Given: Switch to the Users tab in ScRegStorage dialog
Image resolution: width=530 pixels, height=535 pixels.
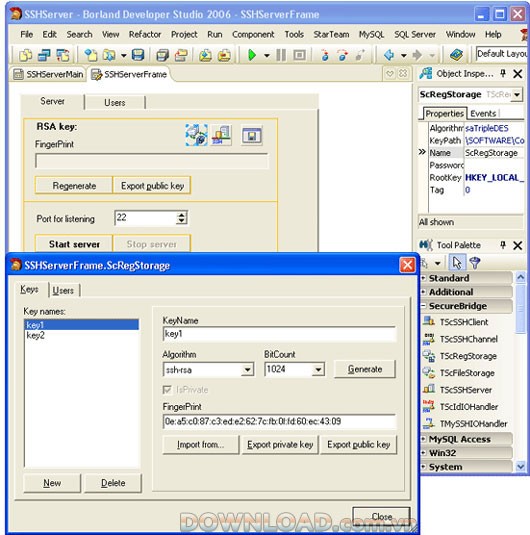Looking at the screenshot, I should (63, 291).
